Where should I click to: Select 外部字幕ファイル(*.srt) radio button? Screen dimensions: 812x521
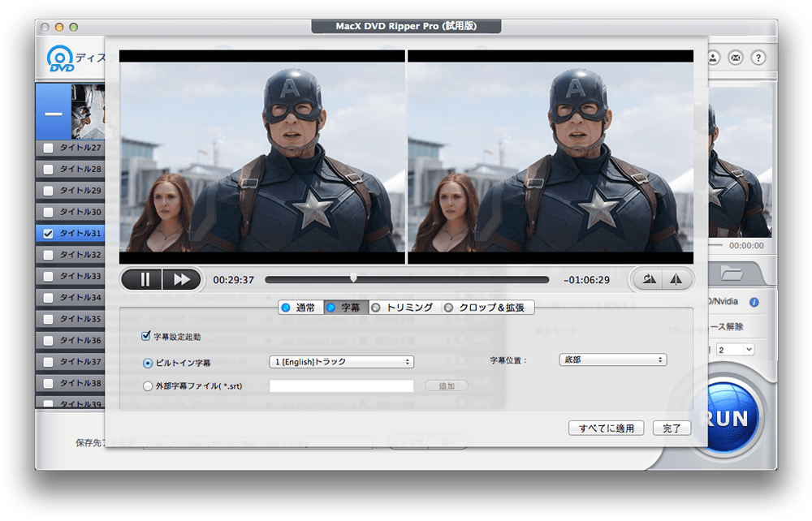coord(148,386)
